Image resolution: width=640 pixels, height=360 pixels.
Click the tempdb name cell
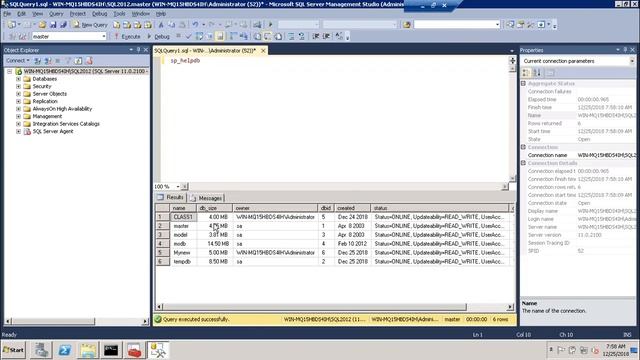coord(183,262)
